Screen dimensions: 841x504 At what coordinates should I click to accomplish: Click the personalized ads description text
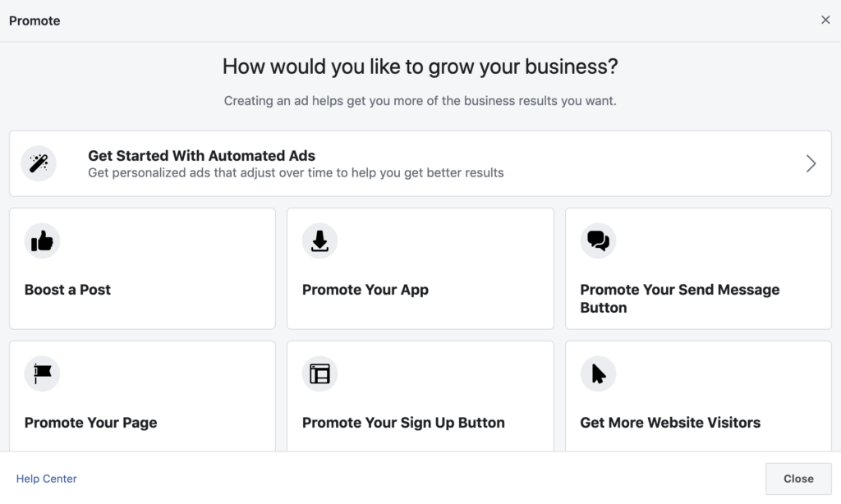tap(296, 173)
